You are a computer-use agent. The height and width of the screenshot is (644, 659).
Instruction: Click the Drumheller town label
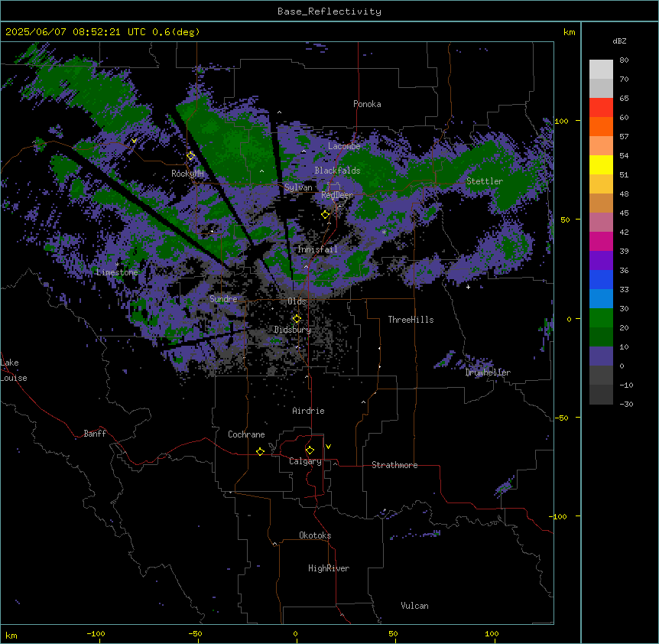(488, 372)
